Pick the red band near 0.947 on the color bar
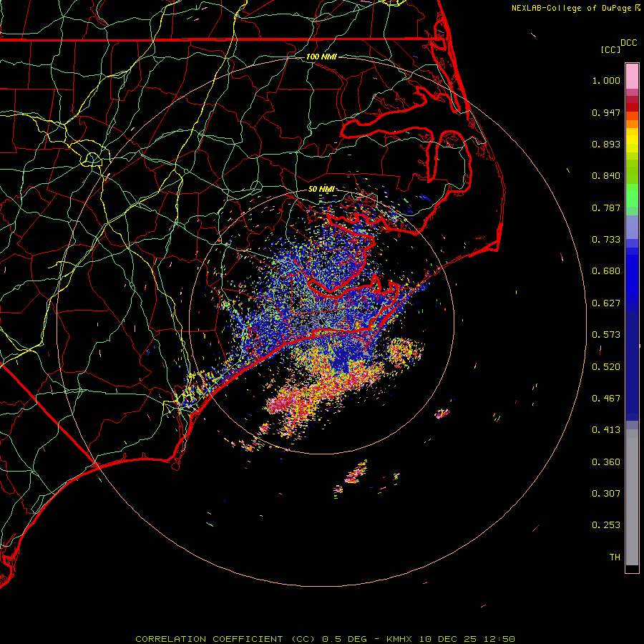Image resolution: width=644 pixels, height=644 pixels. pyautogui.click(x=632, y=107)
